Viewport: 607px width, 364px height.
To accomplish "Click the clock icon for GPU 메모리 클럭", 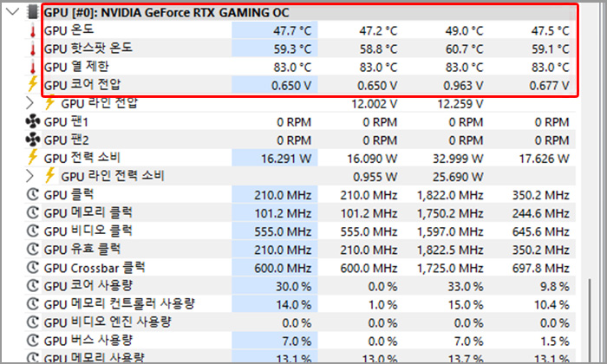I will [x=33, y=212].
